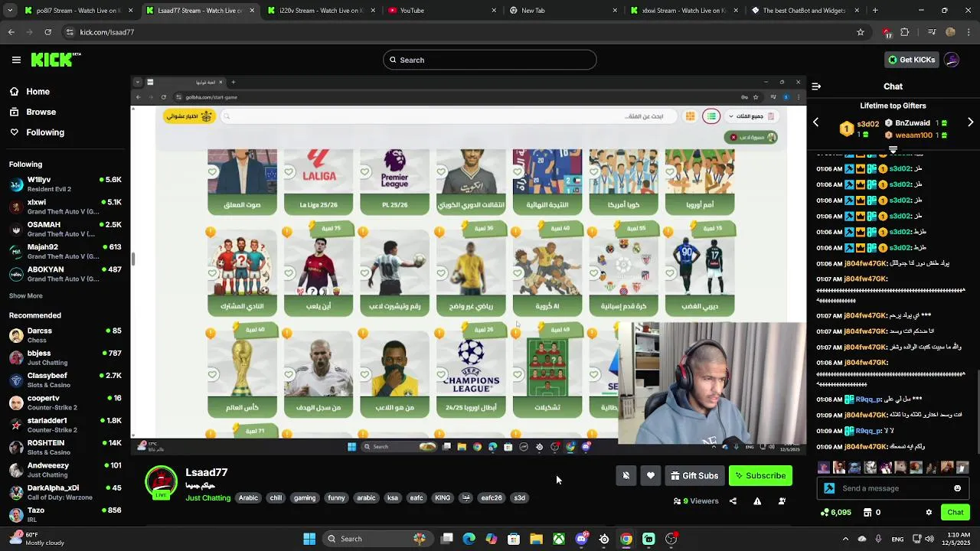Send message with green Chat button

tap(955, 513)
